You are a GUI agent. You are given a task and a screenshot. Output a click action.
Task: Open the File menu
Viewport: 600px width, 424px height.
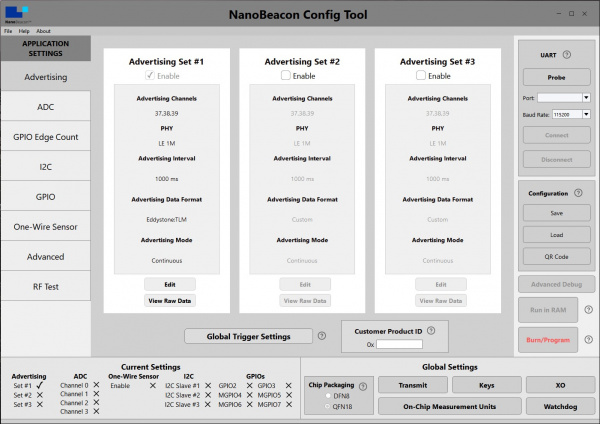8,31
